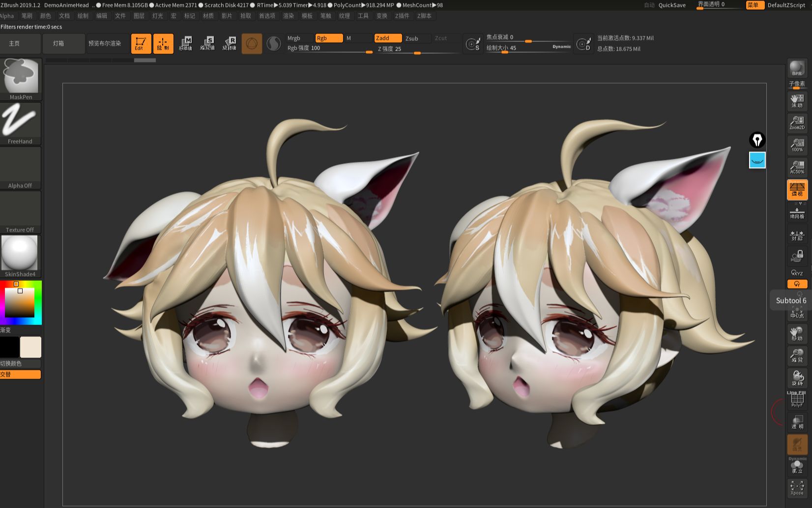Toggle 透视 perspective view

(797, 190)
